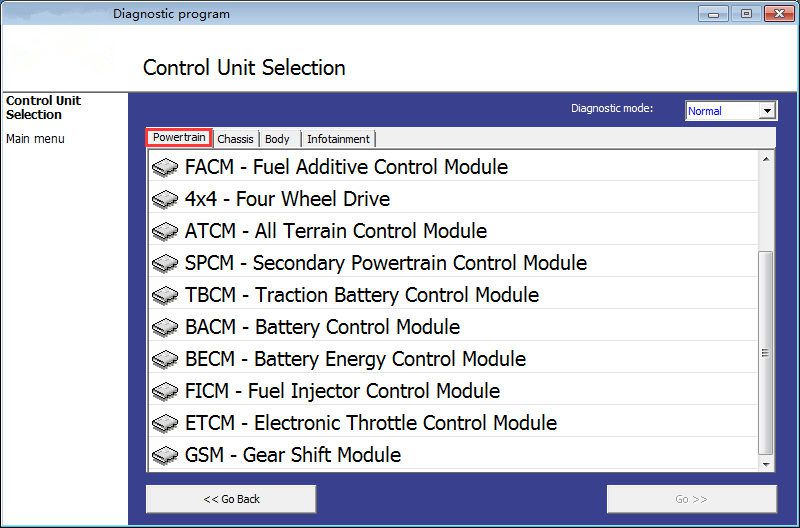Click the 4x4 Four Wheel Drive icon
Screen dimensions: 800x528
[165, 199]
